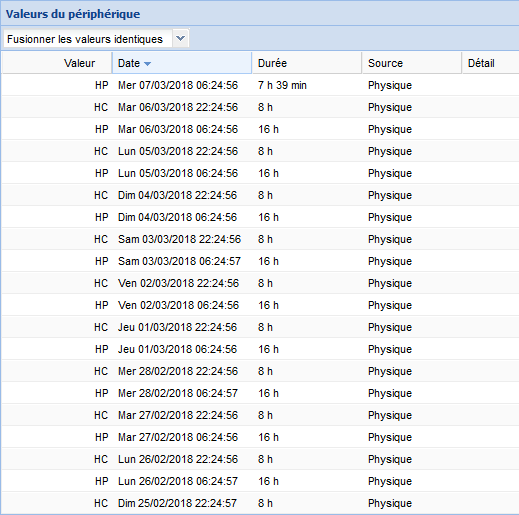Click the Date sort descending arrow
519x515 pixels.
tap(147, 64)
